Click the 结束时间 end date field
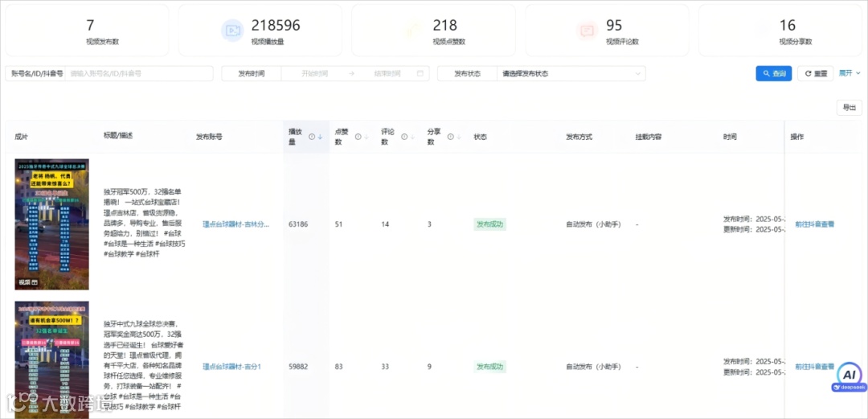This screenshot has height=419, width=868. click(x=387, y=73)
